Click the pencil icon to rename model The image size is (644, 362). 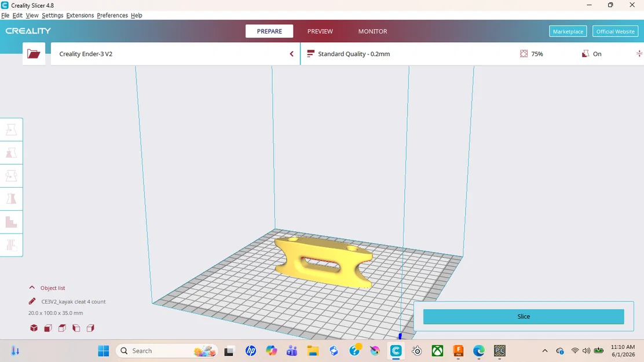[x=32, y=301]
